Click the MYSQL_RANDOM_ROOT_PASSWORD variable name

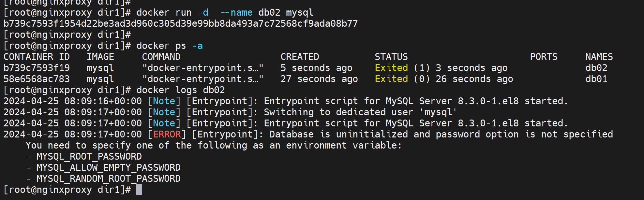click(108, 179)
